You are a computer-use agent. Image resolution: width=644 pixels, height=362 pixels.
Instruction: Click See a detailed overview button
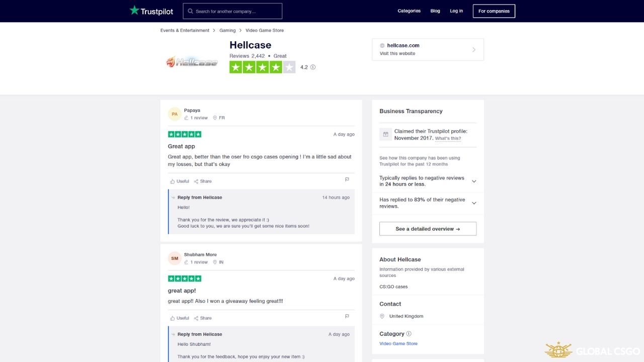coord(428,229)
